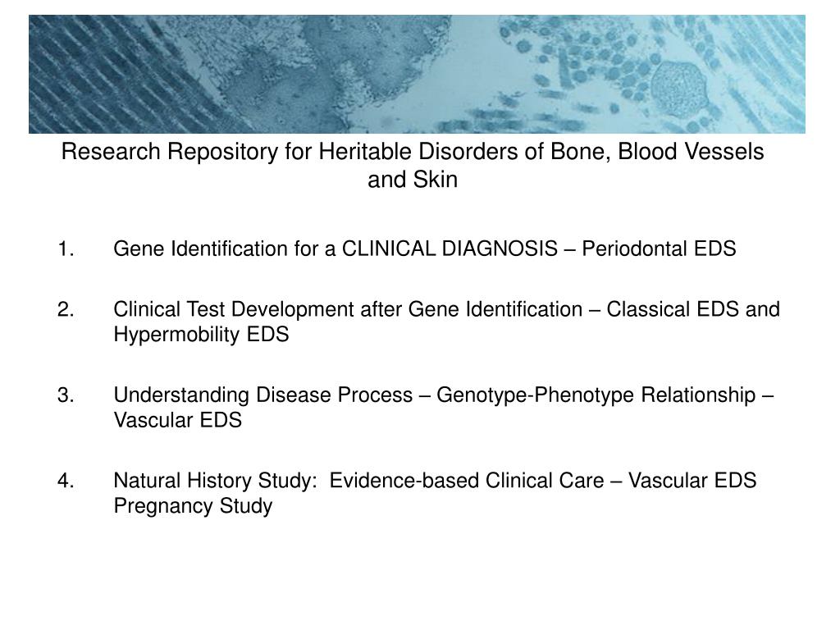Click the words 'and Skin' in the title
Viewport: 840px width, 630px height.
click(x=413, y=180)
